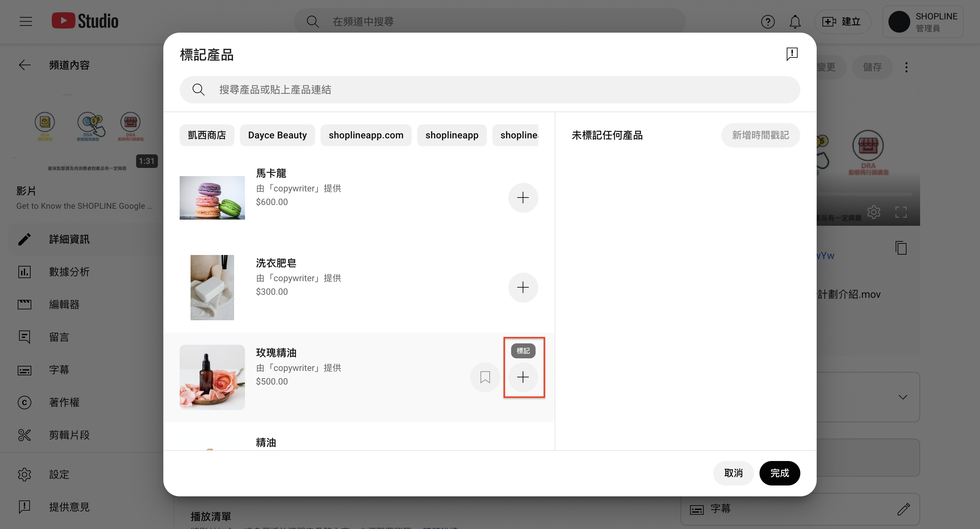
Task: Click the 馬卡龍 product title
Action: coord(271,173)
